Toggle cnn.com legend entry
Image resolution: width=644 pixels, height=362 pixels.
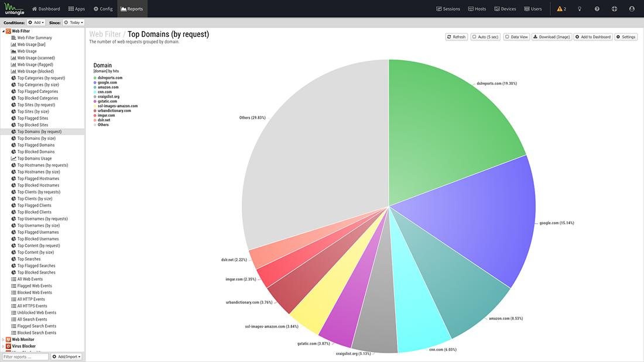pos(102,92)
